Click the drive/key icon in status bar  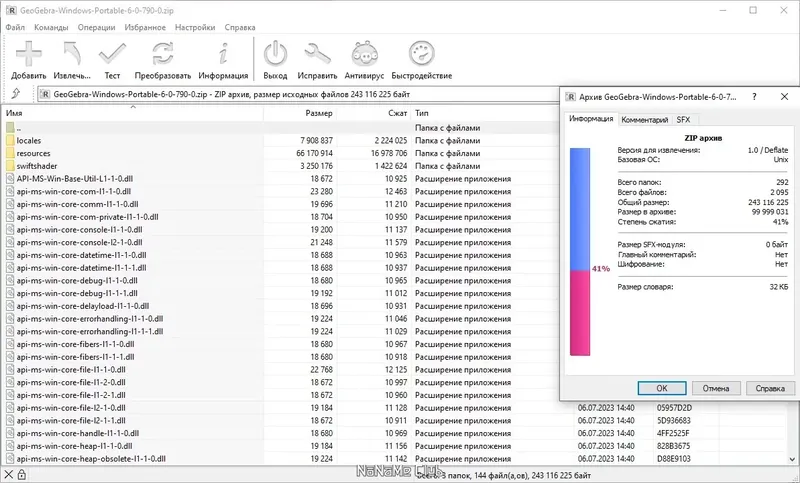(x=9, y=475)
